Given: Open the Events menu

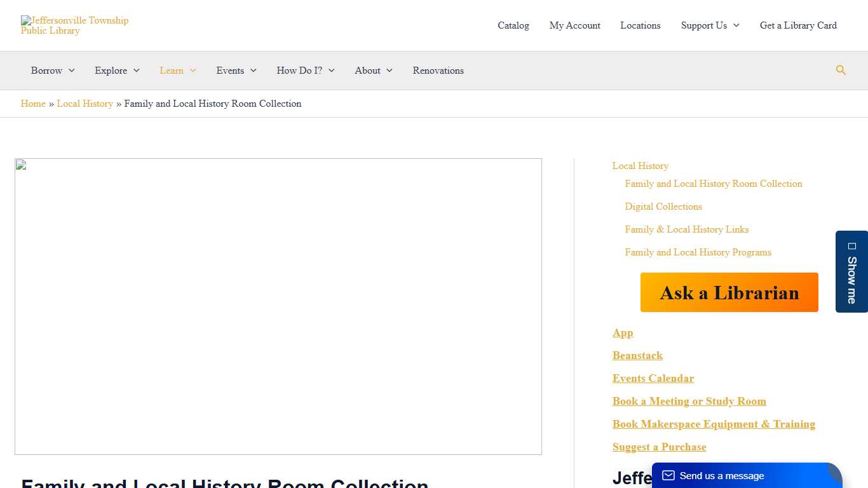Looking at the screenshot, I should coord(236,71).
